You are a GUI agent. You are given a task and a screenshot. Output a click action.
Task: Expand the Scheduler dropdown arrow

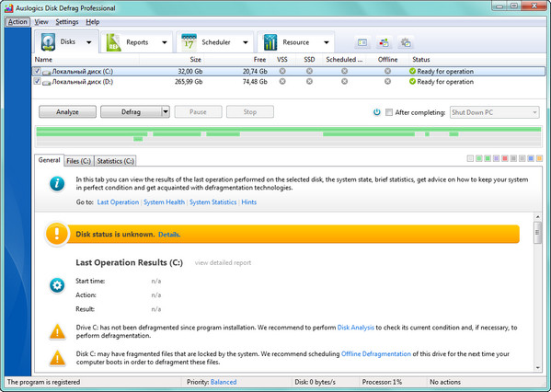click(246, 42)
